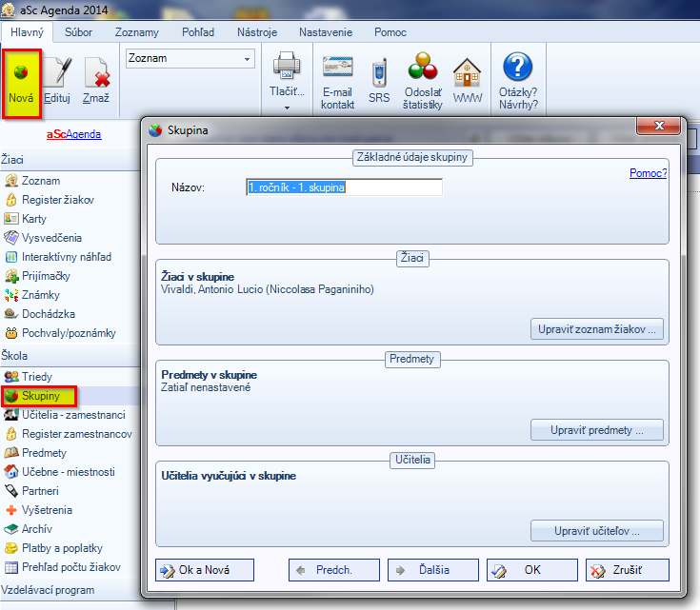This screenshot has width=700, height=610.
Task: Confirm dialog with OK button
Action: (x=532, y=570)
